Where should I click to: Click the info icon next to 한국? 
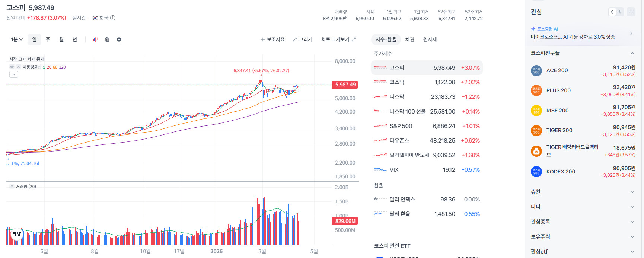click(113, 18)
